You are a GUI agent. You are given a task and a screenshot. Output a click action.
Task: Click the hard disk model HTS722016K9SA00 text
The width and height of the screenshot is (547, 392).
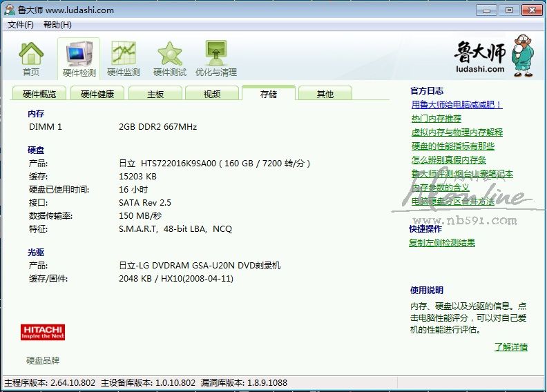tap(178, 163)
